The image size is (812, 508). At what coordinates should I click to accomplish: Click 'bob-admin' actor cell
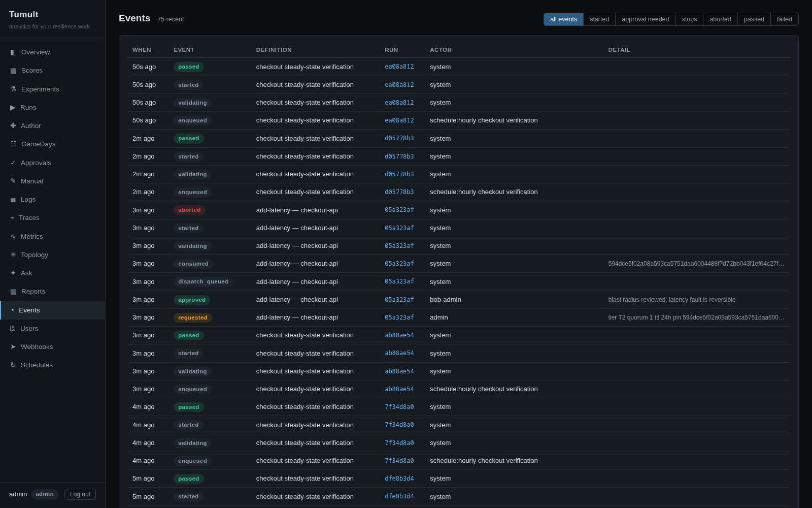coord(446,300)
